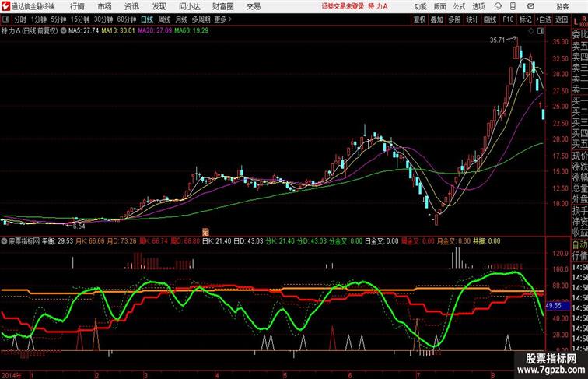Open the mail envelope icon
Screen dimensions: 588x379
[x=530, y=6]
